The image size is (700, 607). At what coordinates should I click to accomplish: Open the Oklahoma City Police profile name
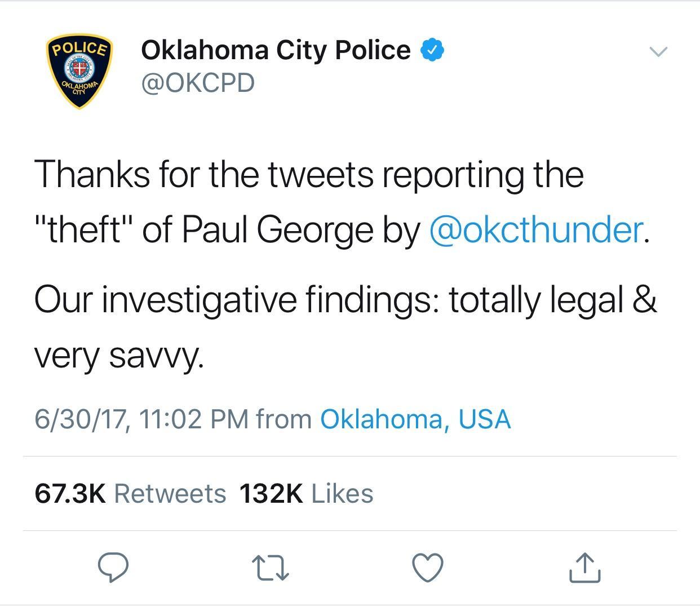point(276,50)
